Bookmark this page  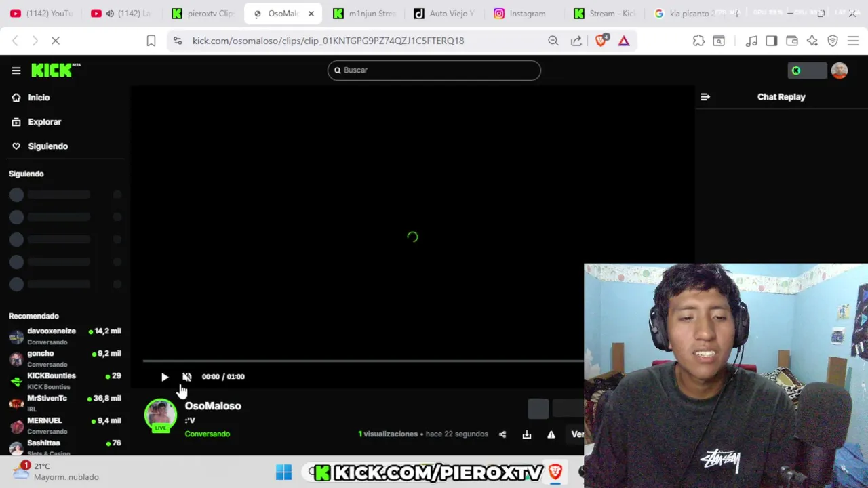coord(151,41)
